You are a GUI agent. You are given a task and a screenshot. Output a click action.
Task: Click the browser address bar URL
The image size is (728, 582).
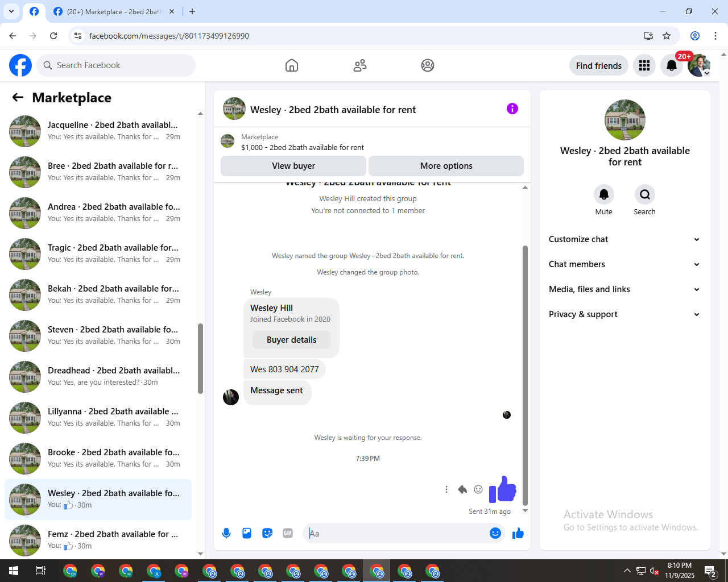coord(169,36)
